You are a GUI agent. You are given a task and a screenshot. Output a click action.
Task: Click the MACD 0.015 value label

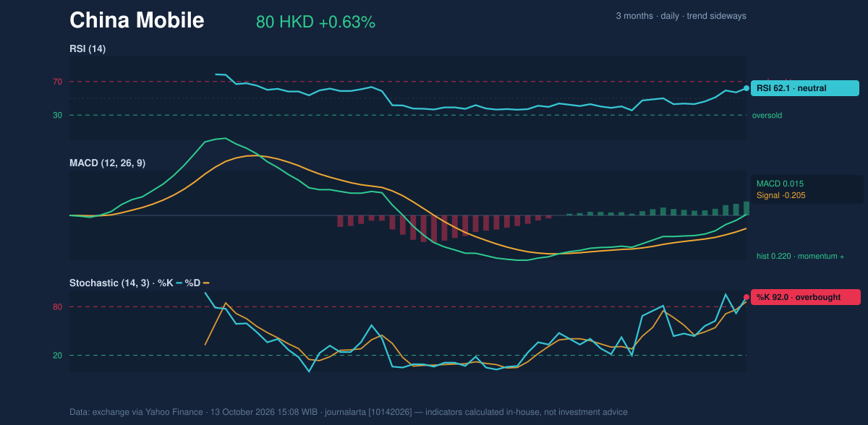[x=780, y=184]
